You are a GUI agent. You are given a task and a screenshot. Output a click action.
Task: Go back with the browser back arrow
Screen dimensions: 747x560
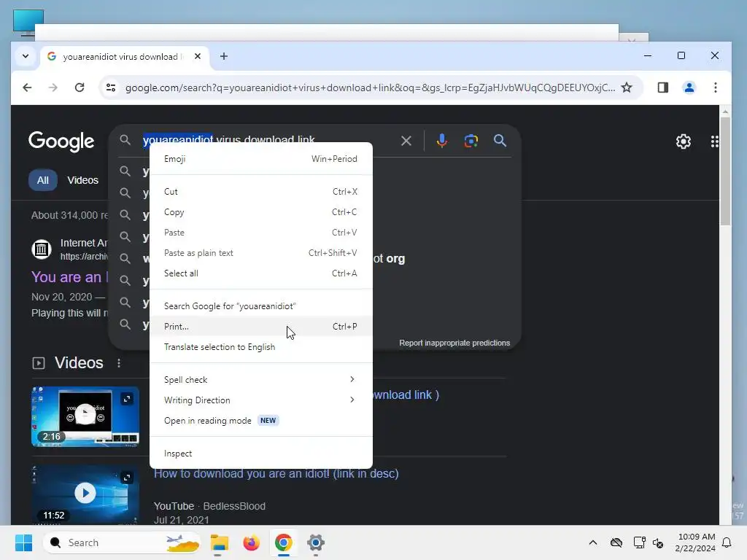(x=27, y=87)
